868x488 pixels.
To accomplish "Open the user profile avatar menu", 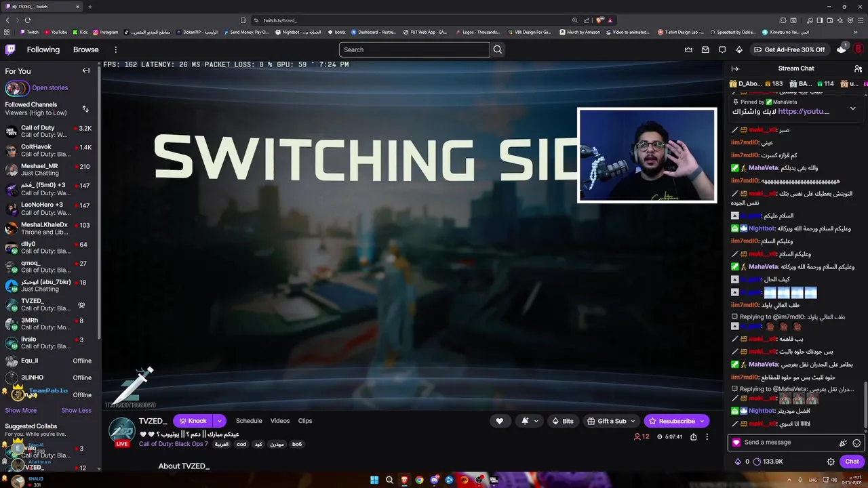I will pos(858,49).
